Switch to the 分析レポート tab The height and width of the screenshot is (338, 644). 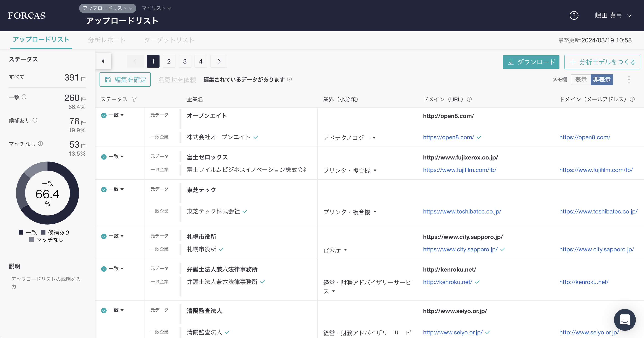click(107, 40)
